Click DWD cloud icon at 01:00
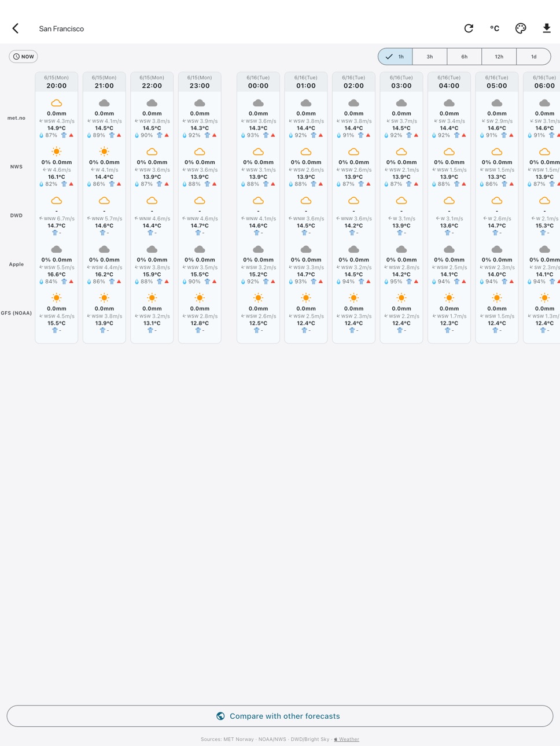 click(306, 201)
